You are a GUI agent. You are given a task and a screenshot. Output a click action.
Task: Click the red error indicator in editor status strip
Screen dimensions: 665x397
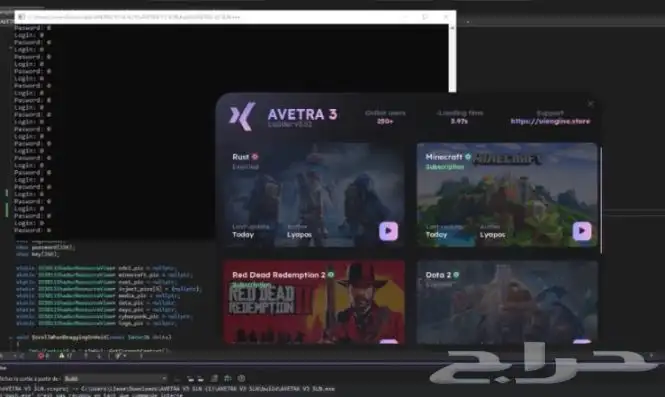[x=41, y=356]
